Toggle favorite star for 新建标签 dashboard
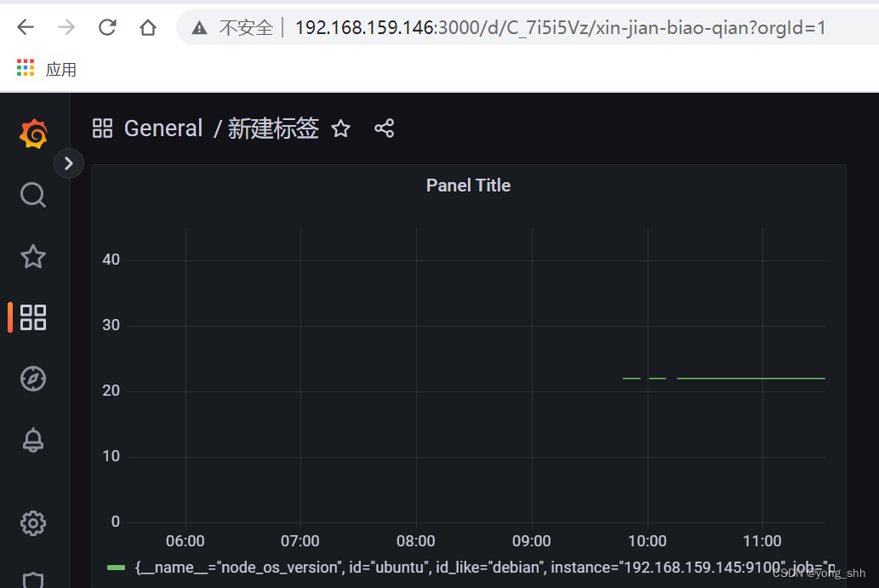Screen dimensions: 879x588 [340, 128]
